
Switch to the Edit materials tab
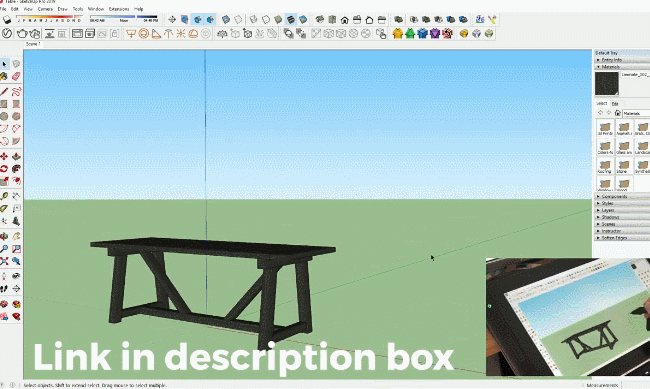coord(615,103)
